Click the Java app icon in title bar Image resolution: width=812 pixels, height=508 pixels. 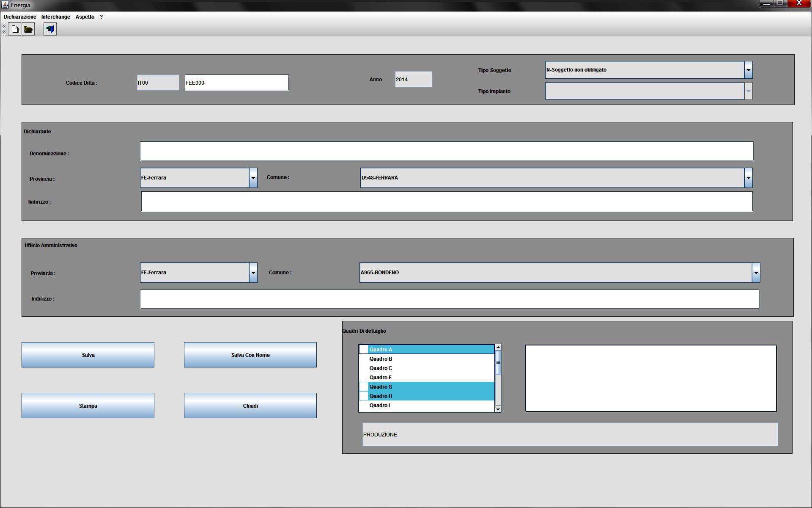point(5,5)
